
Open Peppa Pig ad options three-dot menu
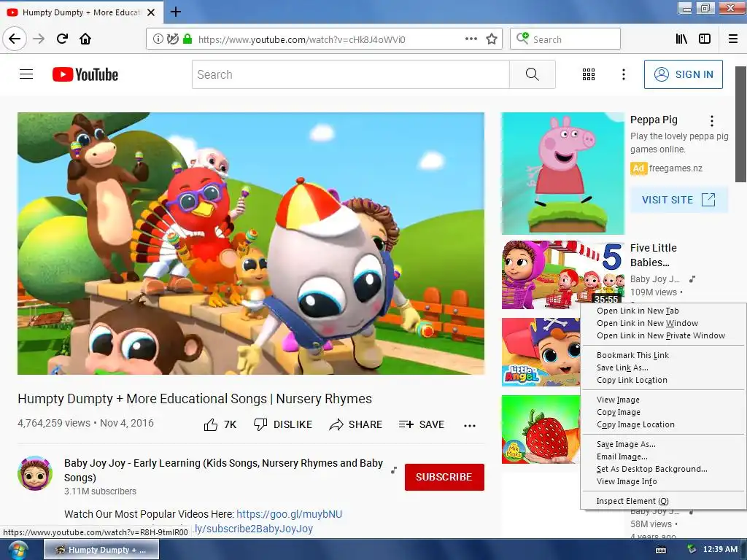[x=712, y=121]
